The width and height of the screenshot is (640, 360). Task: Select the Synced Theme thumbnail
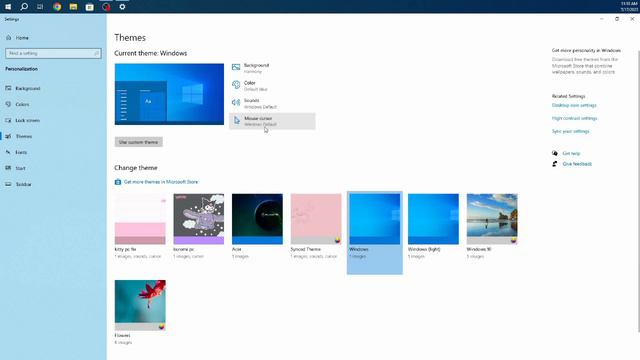click(316, 219)
